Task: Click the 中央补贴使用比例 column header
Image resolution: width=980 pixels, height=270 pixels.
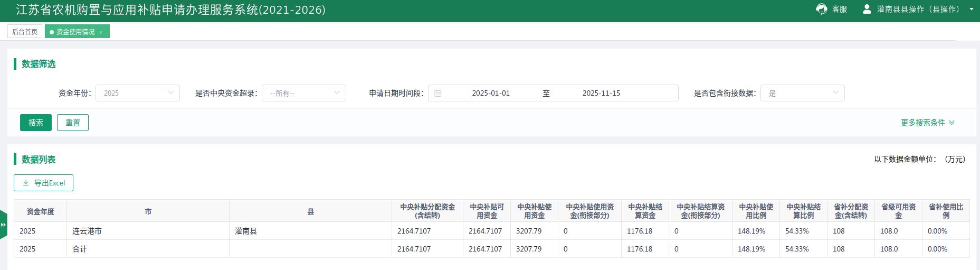Action: coord(756,211)
